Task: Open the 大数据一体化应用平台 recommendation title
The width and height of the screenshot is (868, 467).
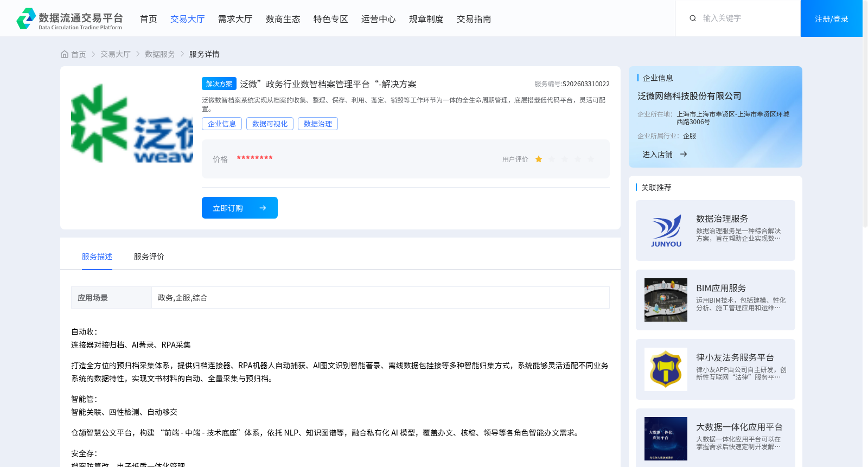Action: [x=739, y=427]
